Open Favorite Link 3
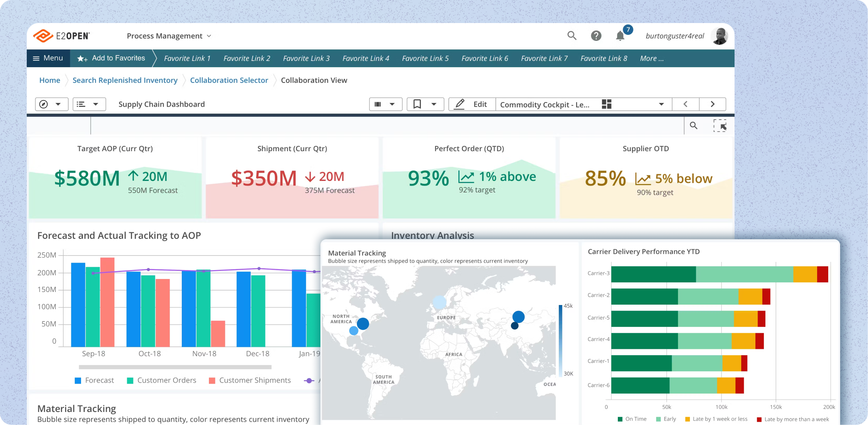This screenshot has height=425, width=868. [306, 58]
